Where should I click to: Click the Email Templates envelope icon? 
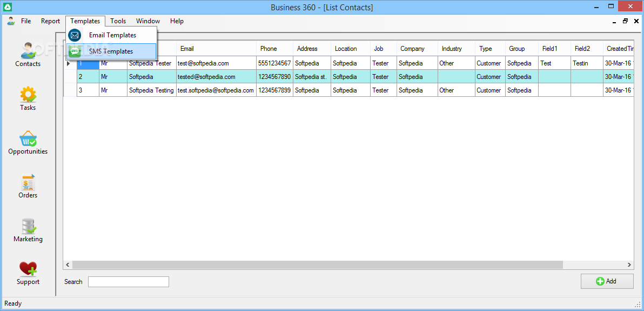click(75, 35)
